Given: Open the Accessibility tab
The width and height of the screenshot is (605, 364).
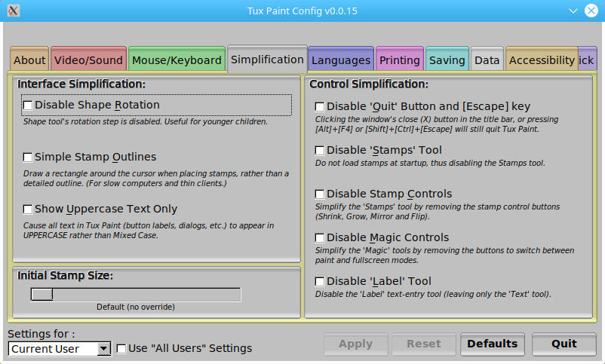Looking at the screenshot, I should (541, 60).
